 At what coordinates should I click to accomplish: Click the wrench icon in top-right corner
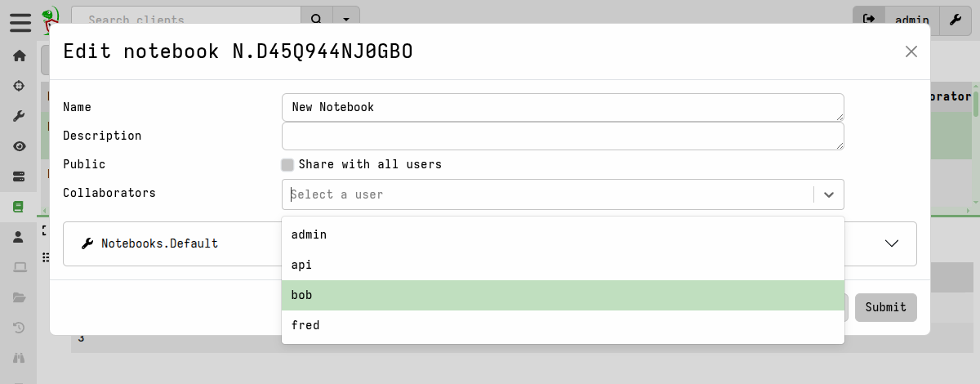955,19
